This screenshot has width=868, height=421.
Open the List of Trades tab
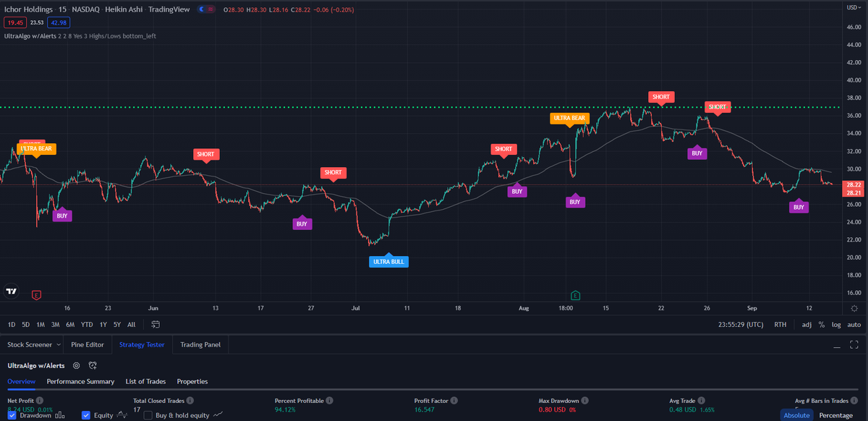[145, 381]
